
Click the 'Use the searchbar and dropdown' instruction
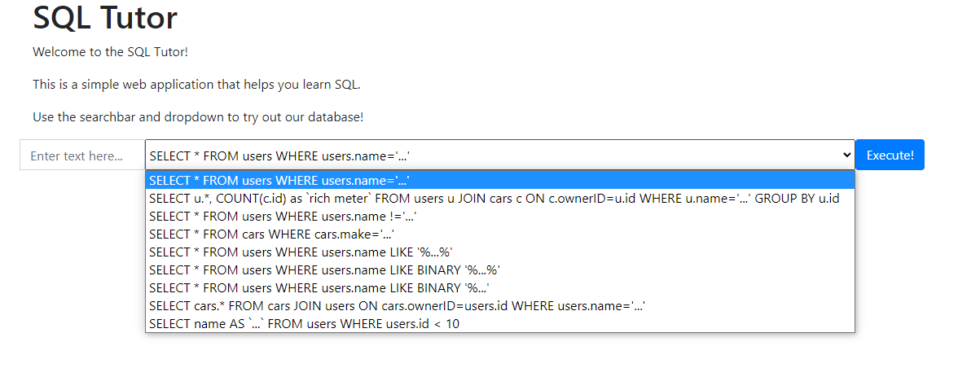coord(198,117)
